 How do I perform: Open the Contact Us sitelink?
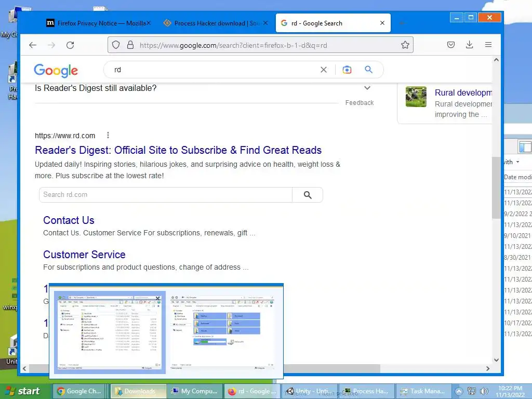pyautogui.click(x=69, y=220)
